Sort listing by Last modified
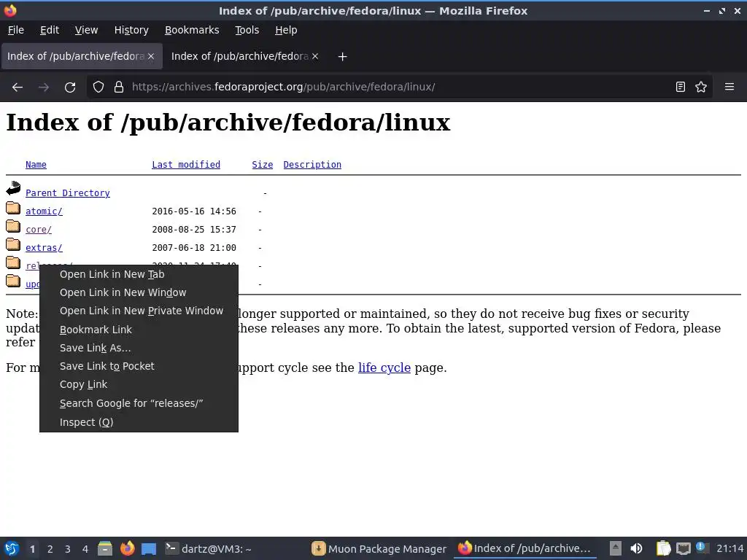 click(186, 164)
